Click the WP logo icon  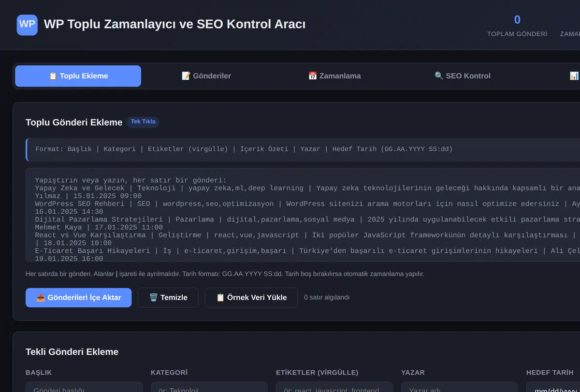[x=27, y=25]
